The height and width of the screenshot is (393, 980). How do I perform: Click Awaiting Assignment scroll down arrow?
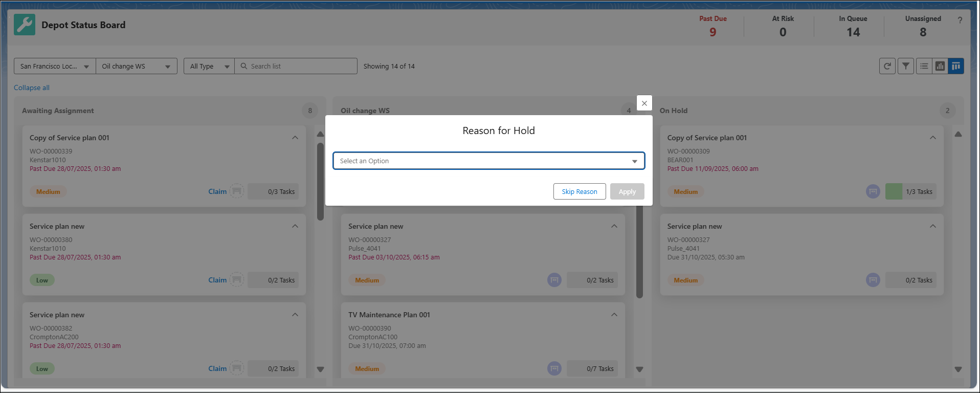pyautogui.click(x=321, y=369)
